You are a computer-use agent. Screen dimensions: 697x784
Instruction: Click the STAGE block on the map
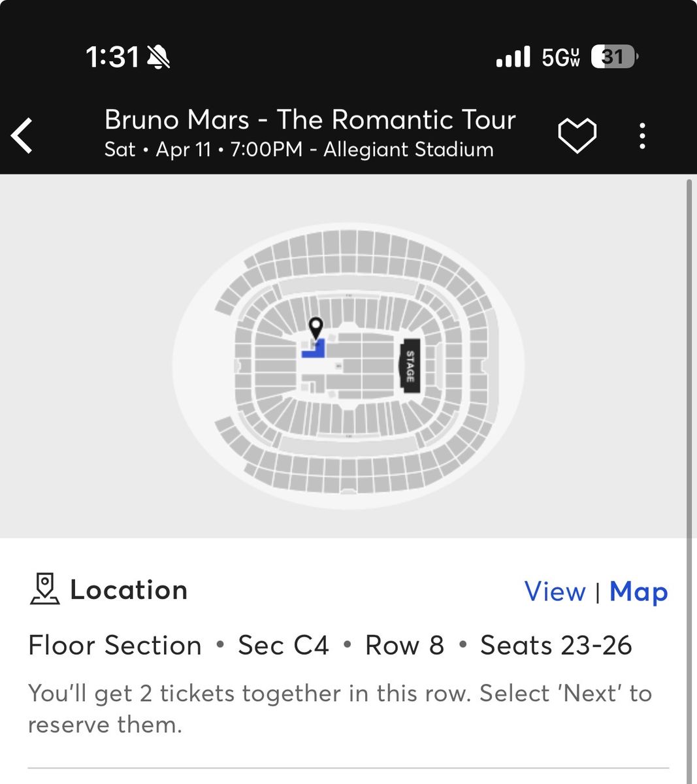pyautogui.click(x=410, y=367)
